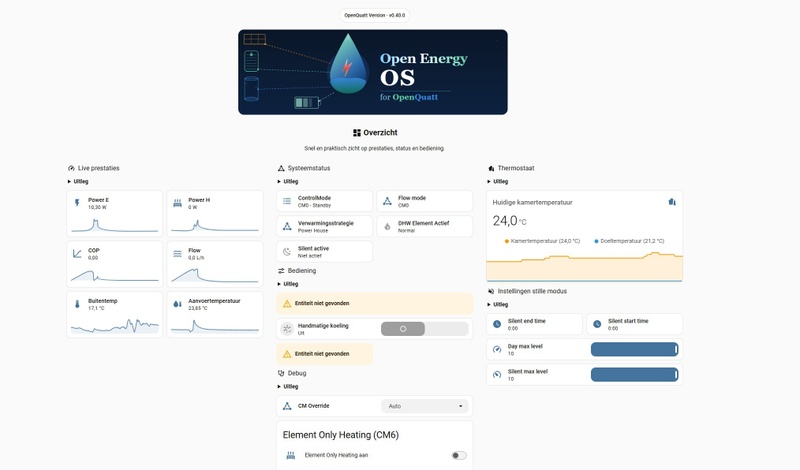Click the COP chart icon
The image size is (800, 470).
(77, 254)
